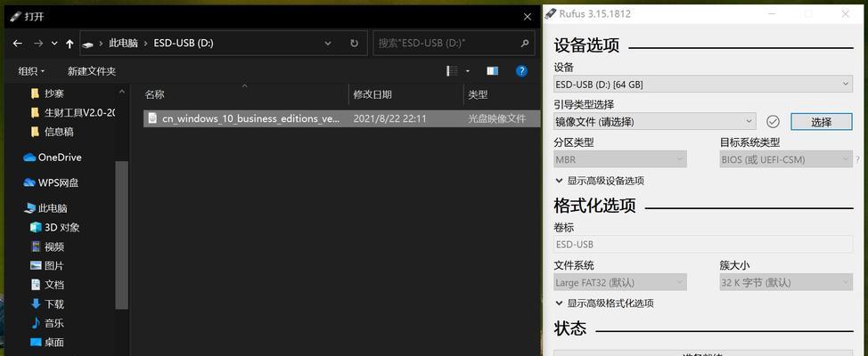Viewport: 868px width, 356px height.
Task: Click 新建文件夹 button
Action: [92, 71]
